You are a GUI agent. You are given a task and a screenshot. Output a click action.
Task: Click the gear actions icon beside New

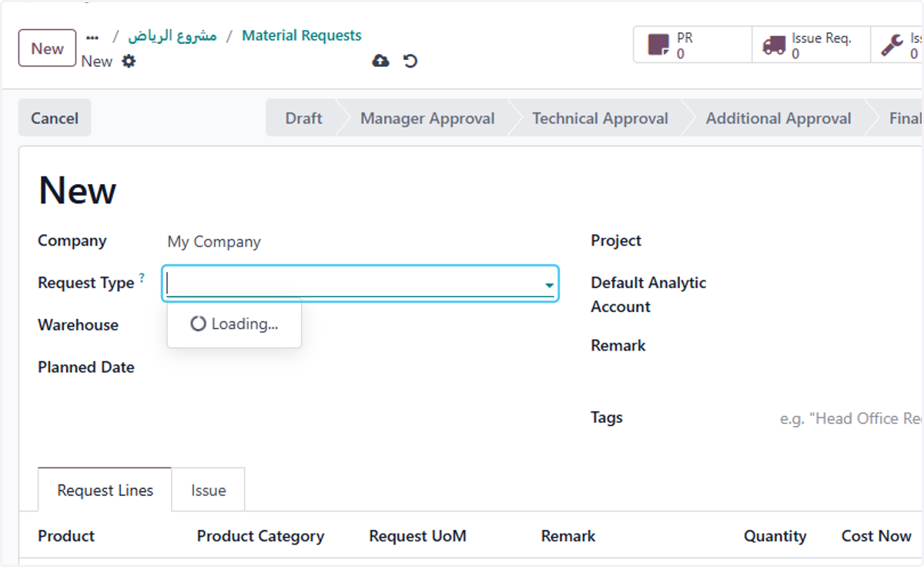click(129, 61)
